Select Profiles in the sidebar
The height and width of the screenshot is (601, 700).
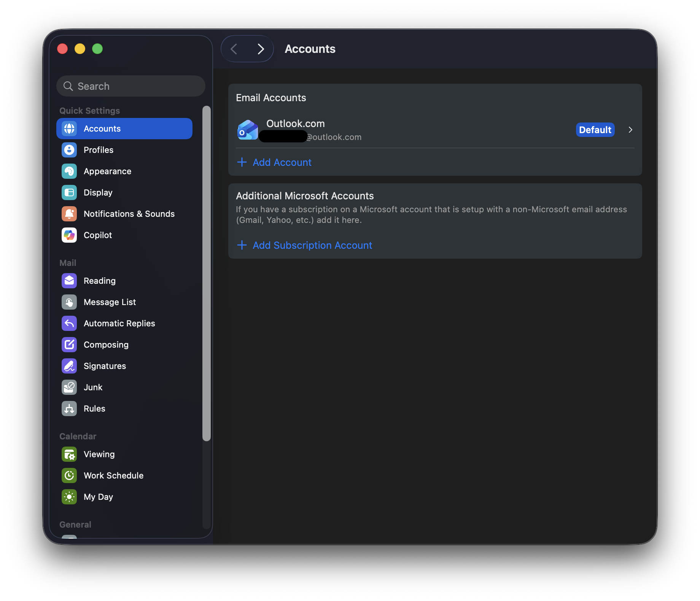(x=124, y=150)
